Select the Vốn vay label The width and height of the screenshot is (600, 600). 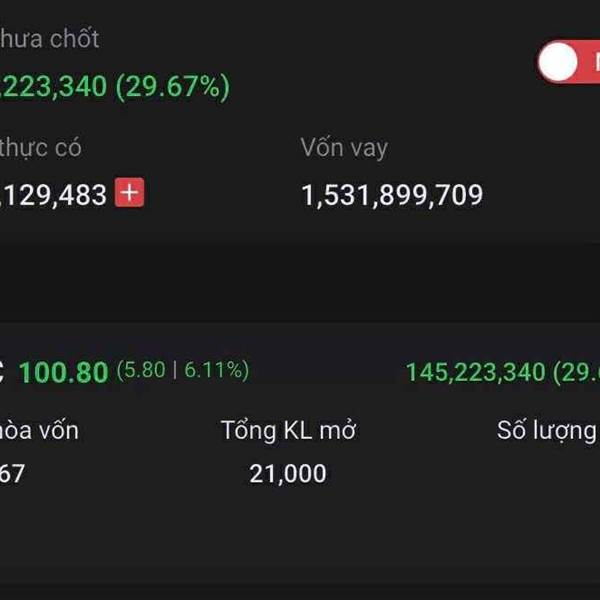point(344,148)
